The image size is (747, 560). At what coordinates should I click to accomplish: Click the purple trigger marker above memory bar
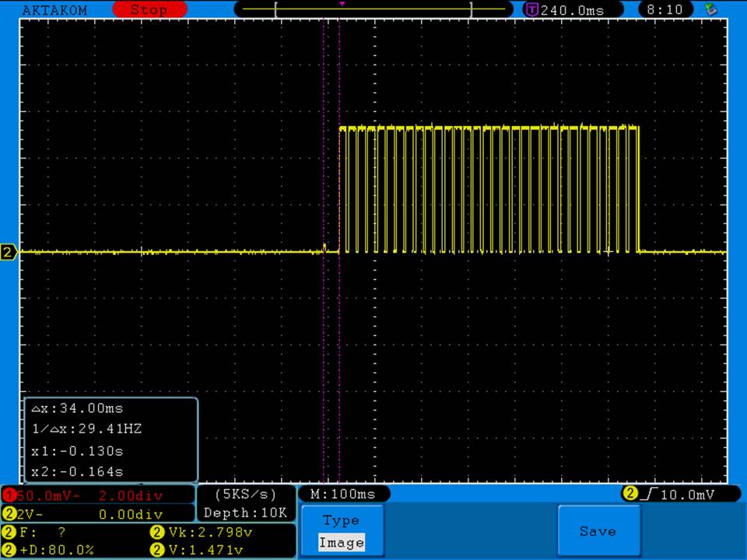tap(342, 3)
